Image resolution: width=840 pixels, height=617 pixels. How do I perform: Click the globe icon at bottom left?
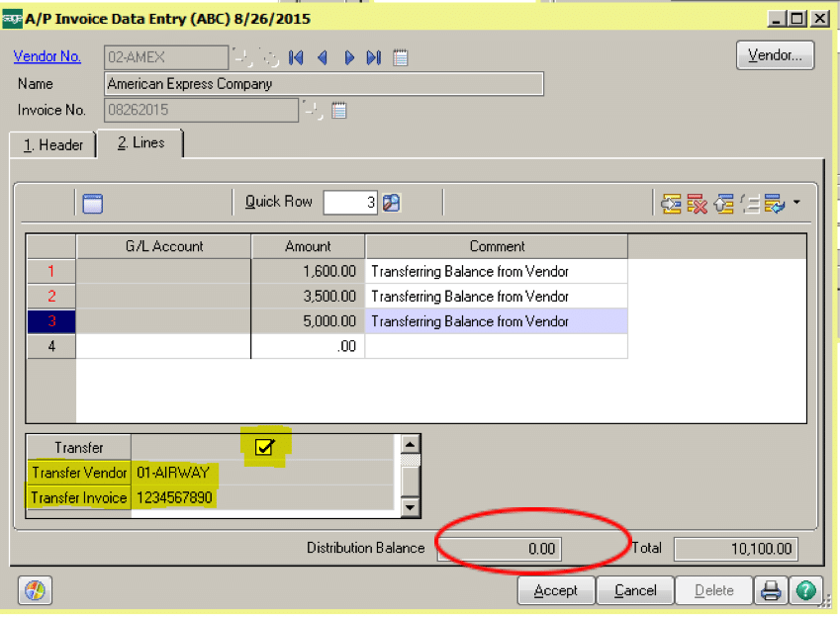pyautogui.click(x=35, y=590)
